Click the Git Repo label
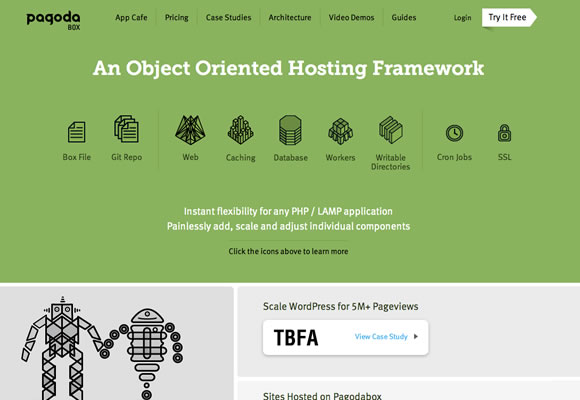The height and width of the screenshot is (400, 580). 127,157
